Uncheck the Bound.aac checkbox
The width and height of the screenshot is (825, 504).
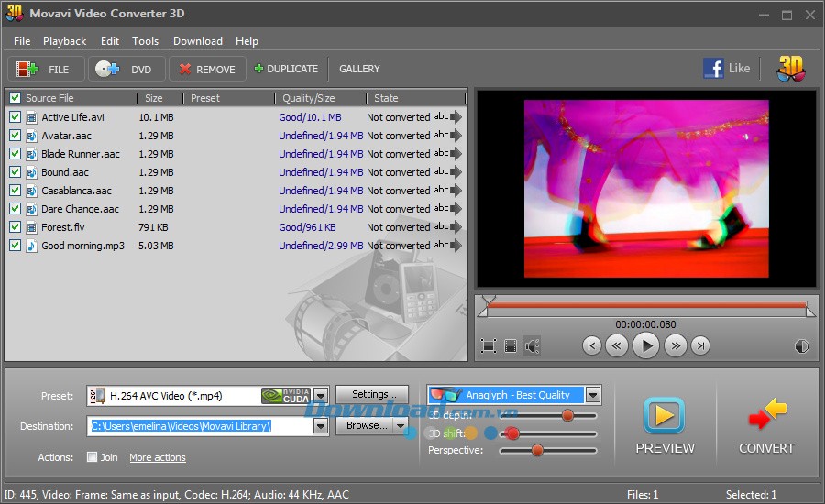tap(16, 172)
